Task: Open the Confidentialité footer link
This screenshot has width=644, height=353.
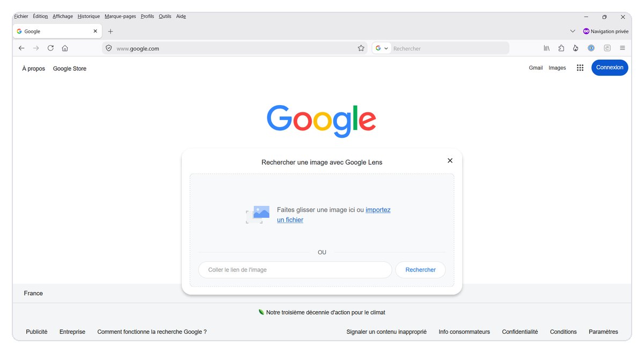Action: click(520, 332)
